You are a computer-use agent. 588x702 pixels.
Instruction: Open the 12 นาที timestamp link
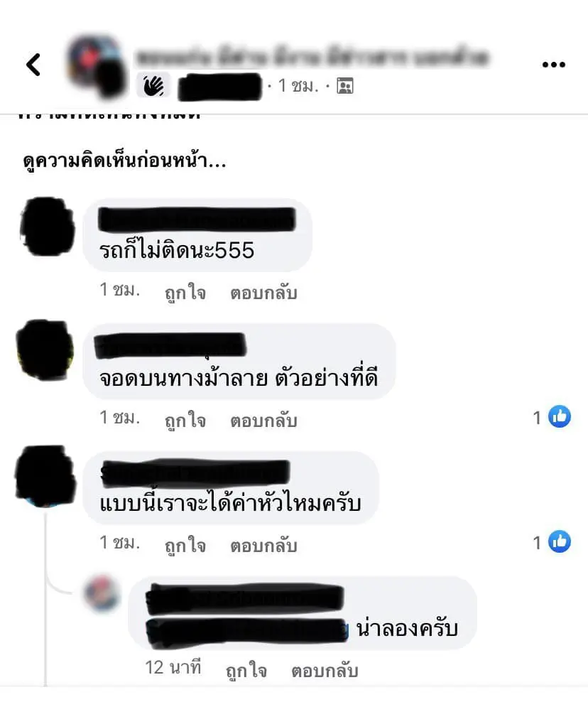tap(173, 667)
